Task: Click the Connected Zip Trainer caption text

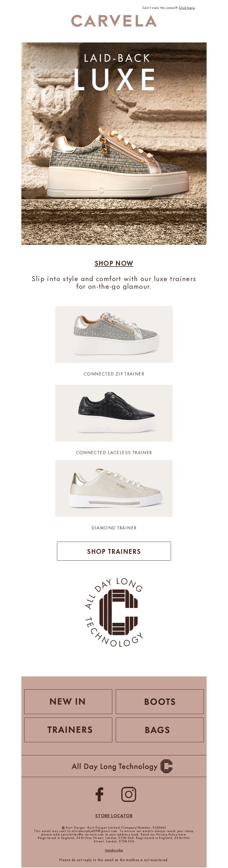Action: [x=114, y=374]
